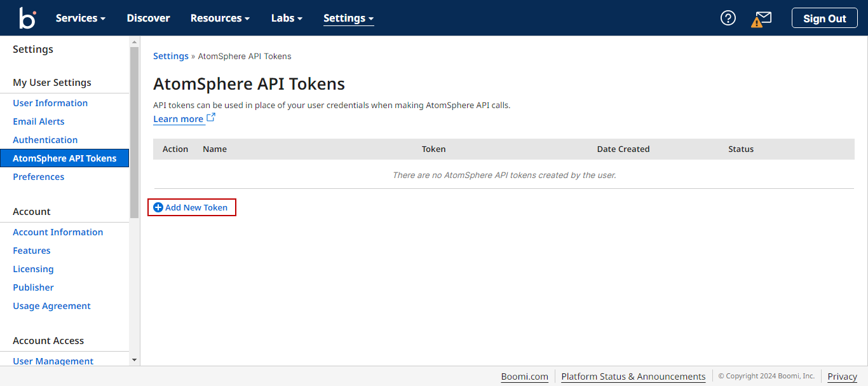Click the Learn more link

tap(178, 119)
